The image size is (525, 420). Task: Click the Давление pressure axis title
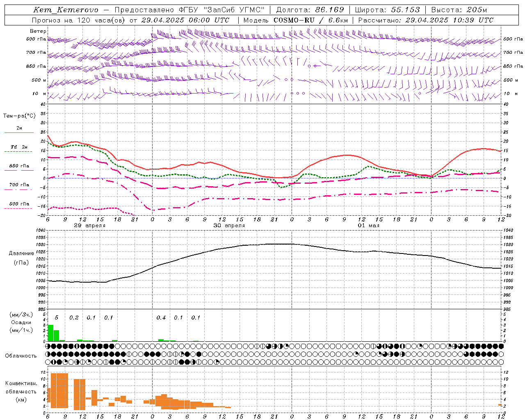21,253
